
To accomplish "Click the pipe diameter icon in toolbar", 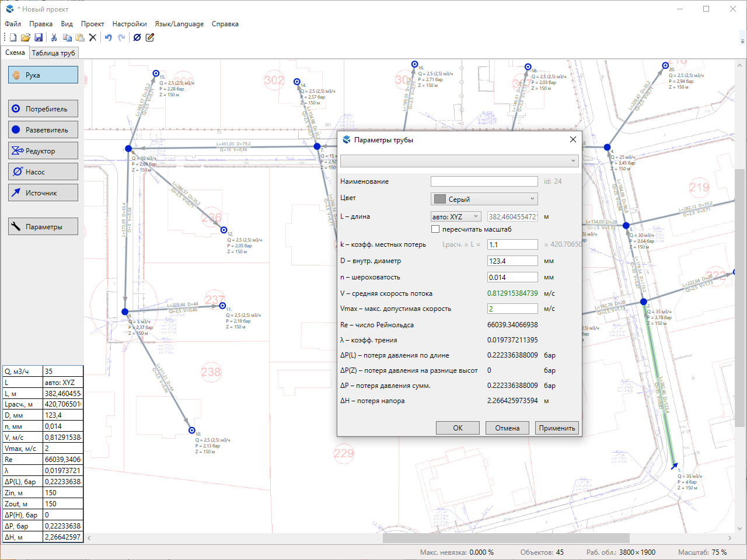I will (x=137, y=37).
